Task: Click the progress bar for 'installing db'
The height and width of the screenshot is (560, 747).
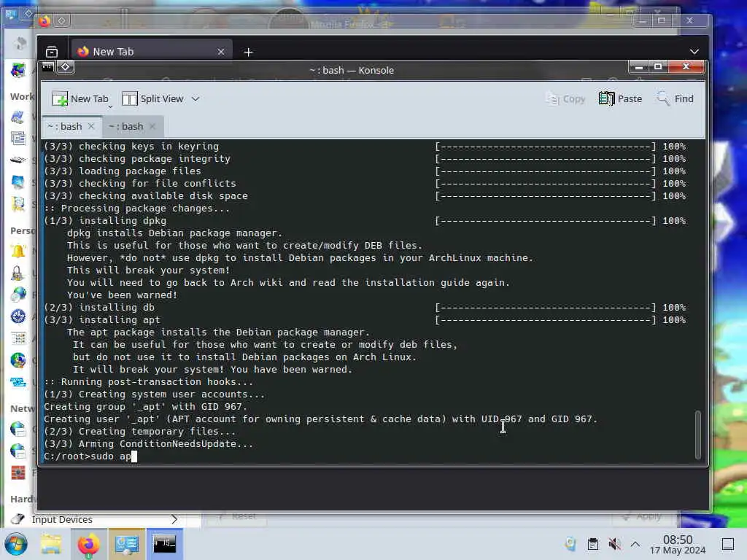Action: (x=546, y=308)
